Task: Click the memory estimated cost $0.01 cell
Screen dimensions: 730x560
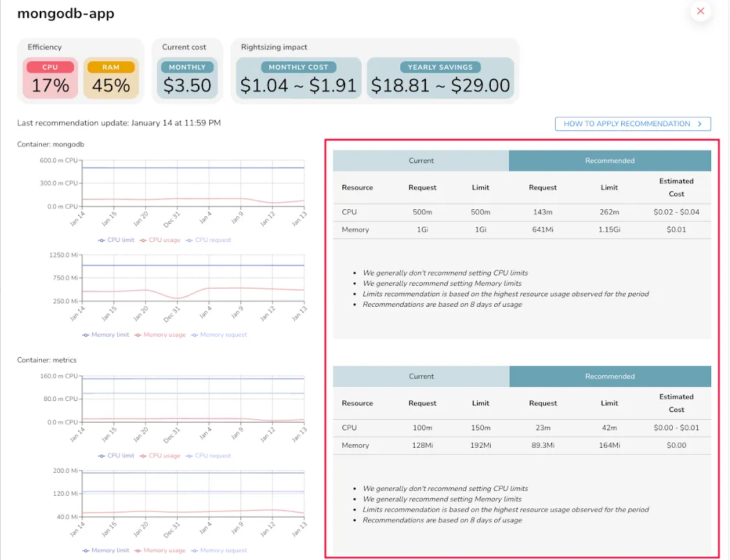Action: pos(676,230)
